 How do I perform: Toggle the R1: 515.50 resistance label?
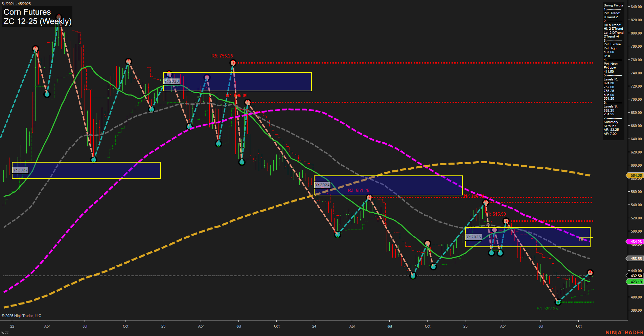pos(495,214)
